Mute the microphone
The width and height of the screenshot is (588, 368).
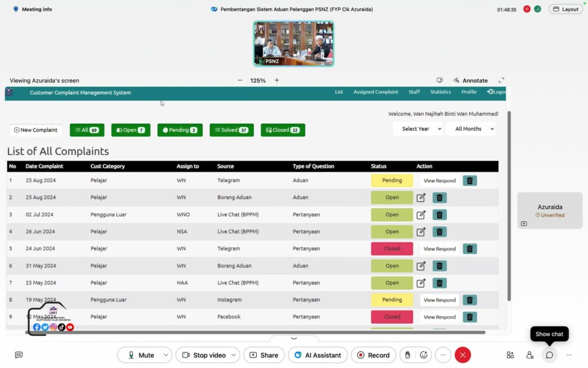[x=141, y=355]
